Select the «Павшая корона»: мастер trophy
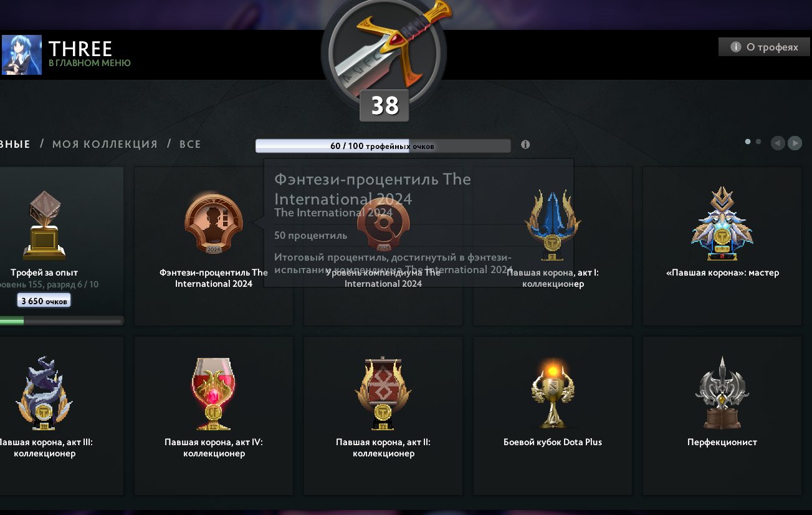The height and width of the screenshot is (515, 812). click(x=722, y=246)
